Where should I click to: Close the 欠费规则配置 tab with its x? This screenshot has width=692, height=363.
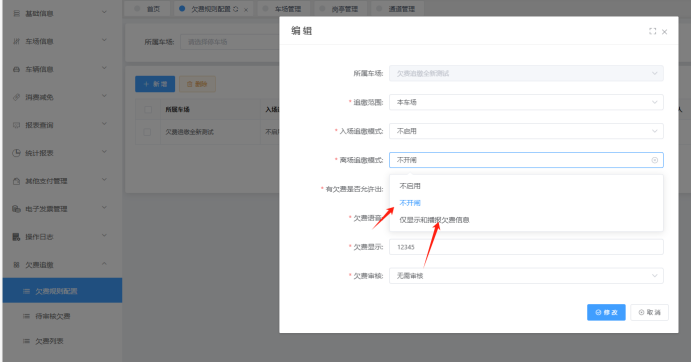point(246,10)
